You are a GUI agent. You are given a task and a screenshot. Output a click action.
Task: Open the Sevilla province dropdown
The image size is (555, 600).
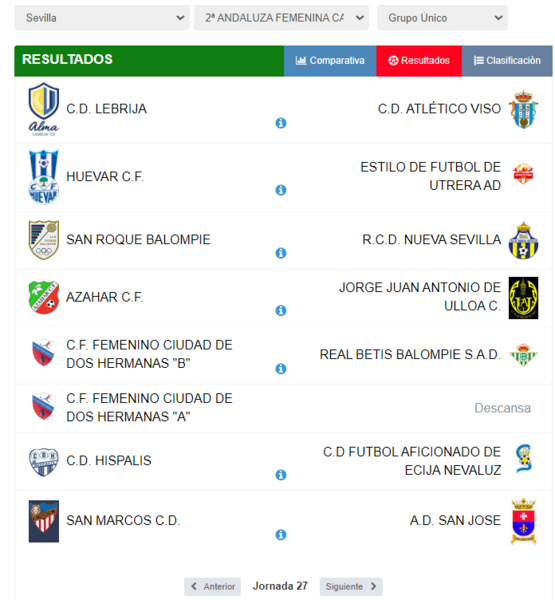(x=102, y=18)
